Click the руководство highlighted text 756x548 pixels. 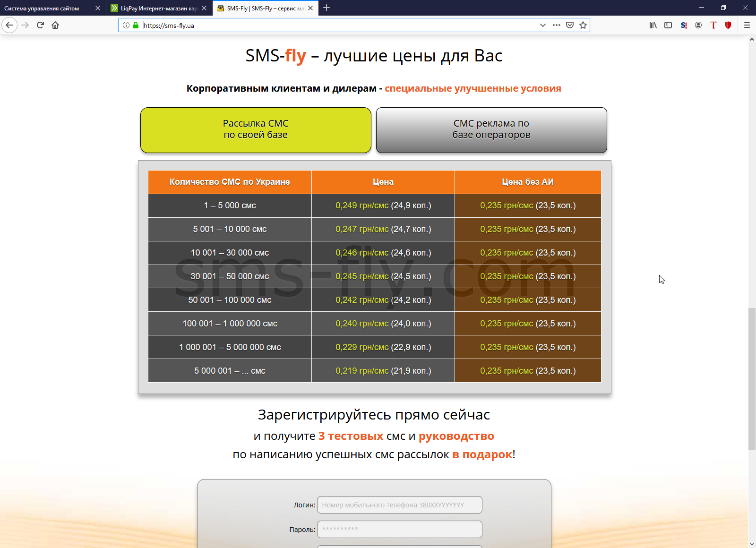click(x=456, y=437)
